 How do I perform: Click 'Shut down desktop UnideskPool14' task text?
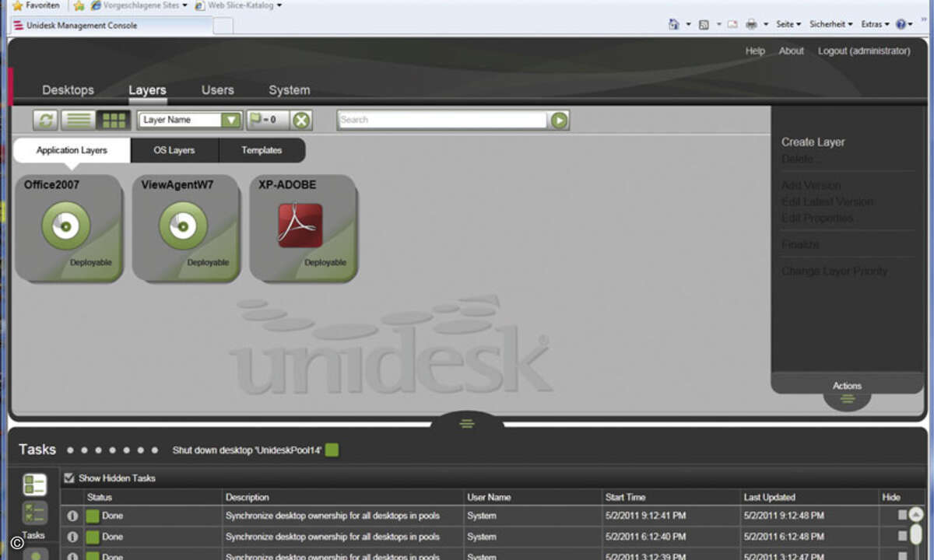pos(247,450)
